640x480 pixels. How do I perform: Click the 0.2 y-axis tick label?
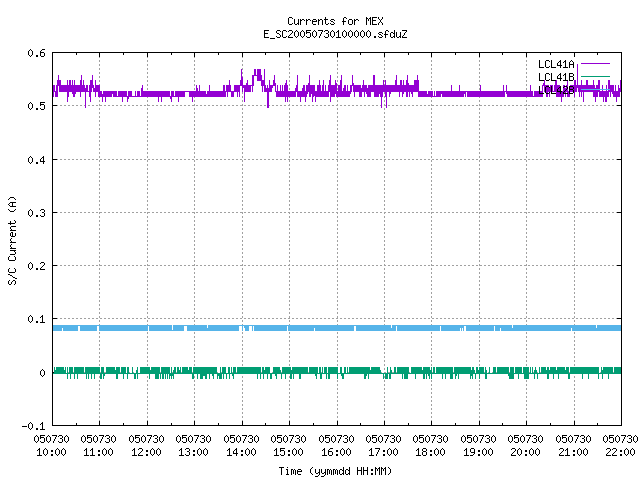tap(36, 266)
